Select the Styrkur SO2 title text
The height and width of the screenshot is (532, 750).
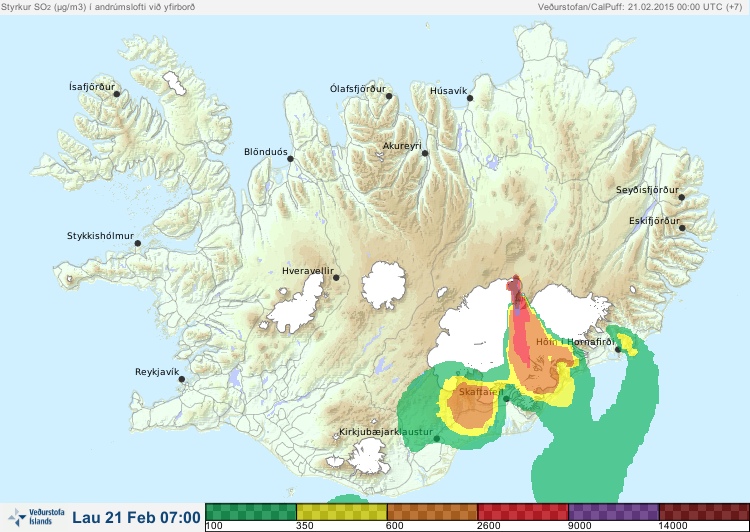98,7
